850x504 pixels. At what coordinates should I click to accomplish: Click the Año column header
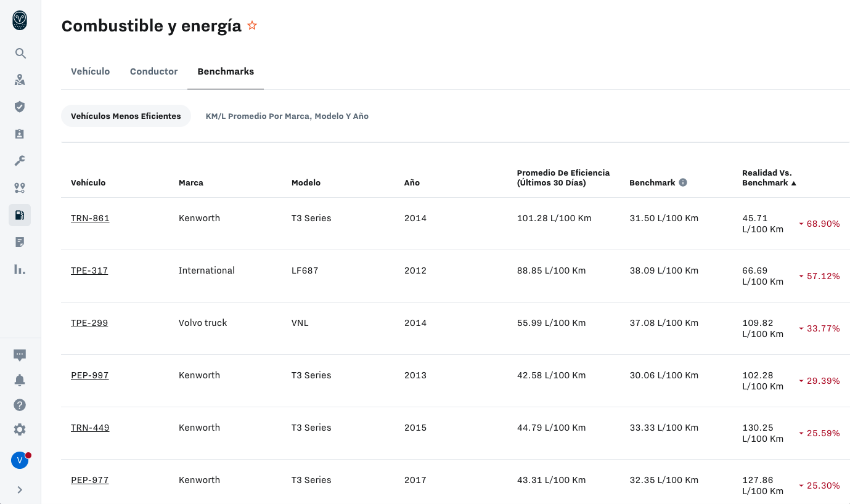(x=412, y=182)
